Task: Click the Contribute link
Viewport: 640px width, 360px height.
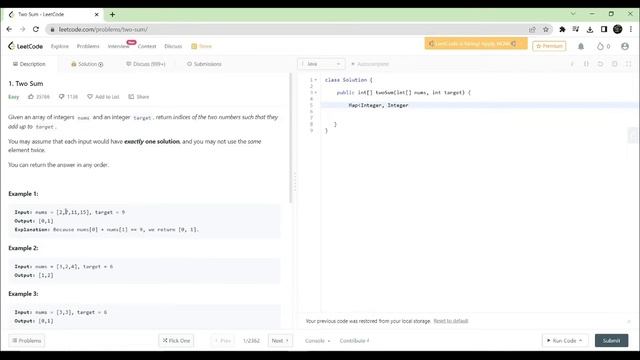Action: [354, 341]
